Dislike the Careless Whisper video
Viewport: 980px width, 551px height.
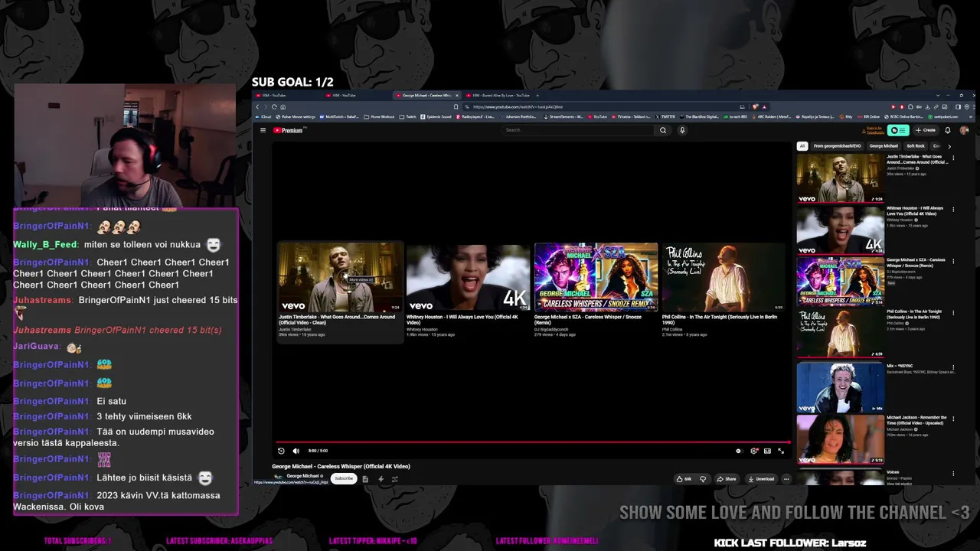tap(703, 479)
